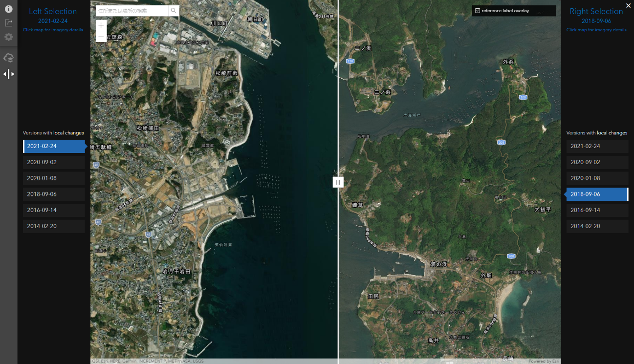The height and width of the screenshot is (364, 634).
Task: Toggle the swipe mode icon in sidebar
Action: [x=9, y=74]
